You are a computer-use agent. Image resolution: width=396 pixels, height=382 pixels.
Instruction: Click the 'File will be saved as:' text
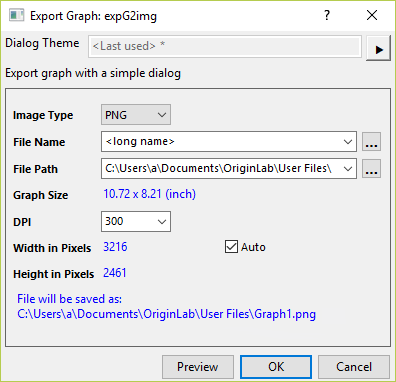70,299
